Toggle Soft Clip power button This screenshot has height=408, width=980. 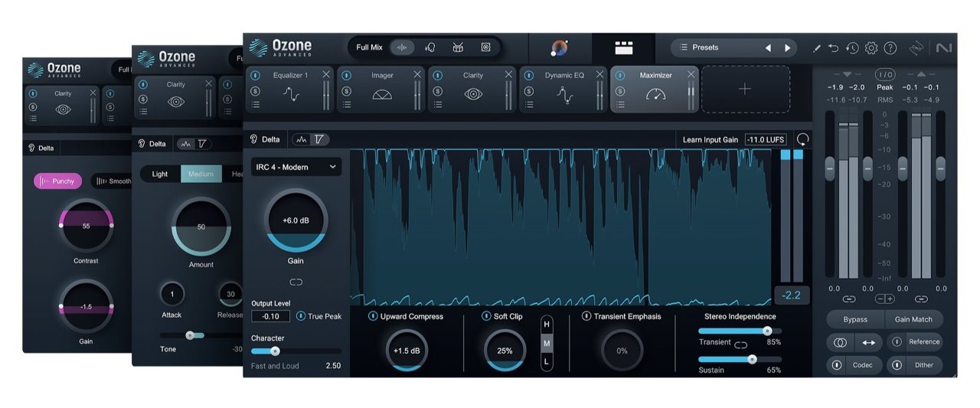point(486,316)
